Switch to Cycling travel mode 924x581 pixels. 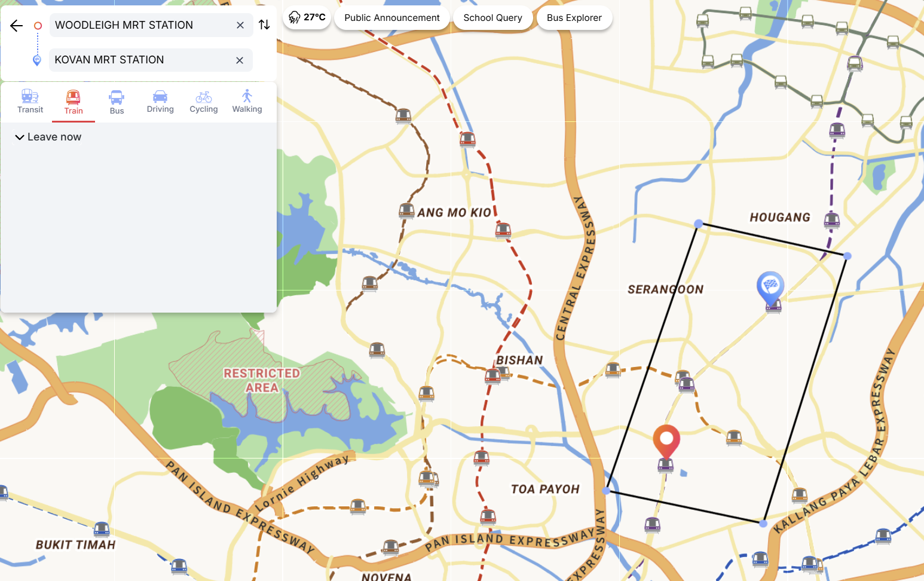click(204, 102)
